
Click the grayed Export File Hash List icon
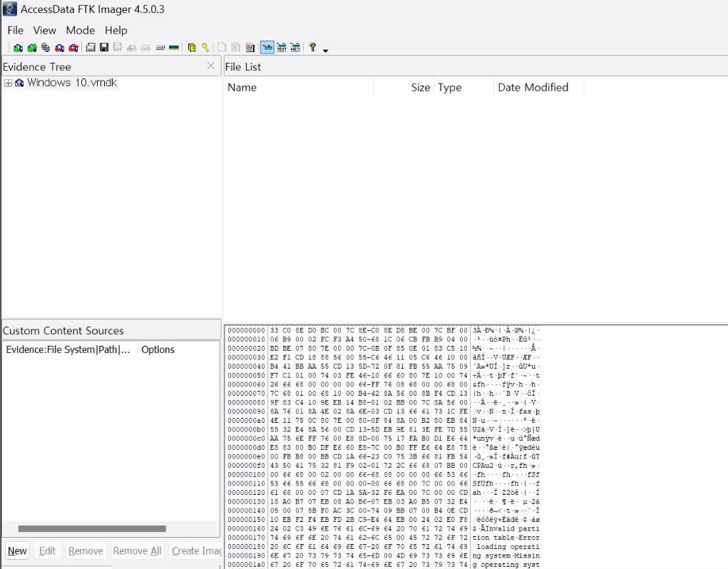click(x=236, y=47)
